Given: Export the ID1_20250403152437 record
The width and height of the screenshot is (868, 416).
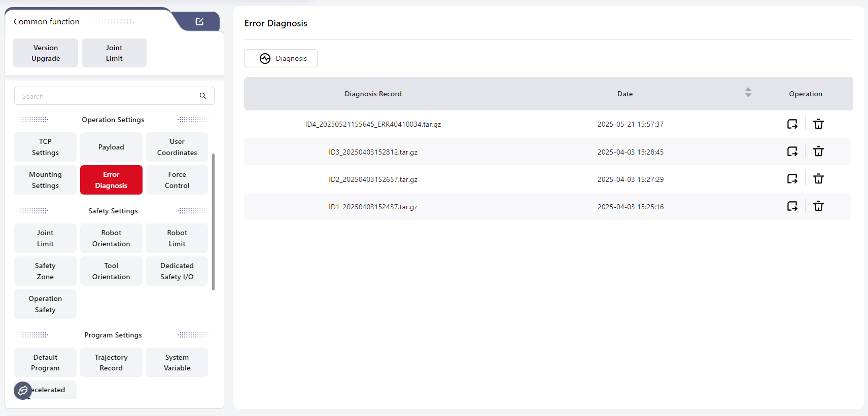Looking at the screenshot, I should [x=792, y=206].
